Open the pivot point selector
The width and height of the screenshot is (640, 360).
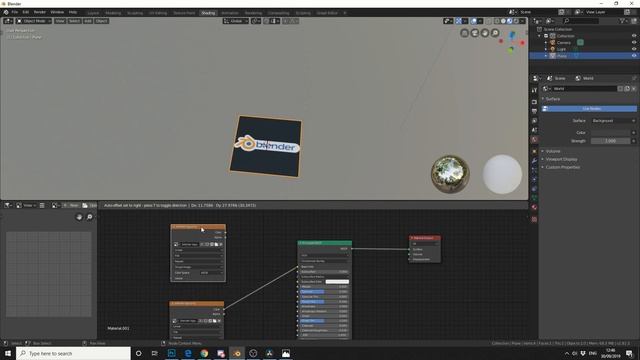(256, 21)
